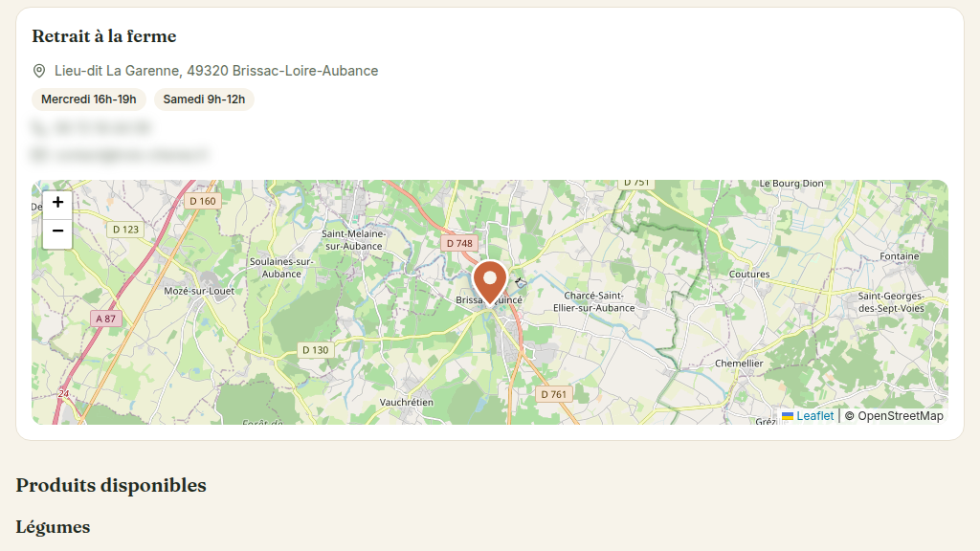The height and width of the screenshot is (551, 980).
Task: Click the D 160 road label on map
Action: point(203,201)
